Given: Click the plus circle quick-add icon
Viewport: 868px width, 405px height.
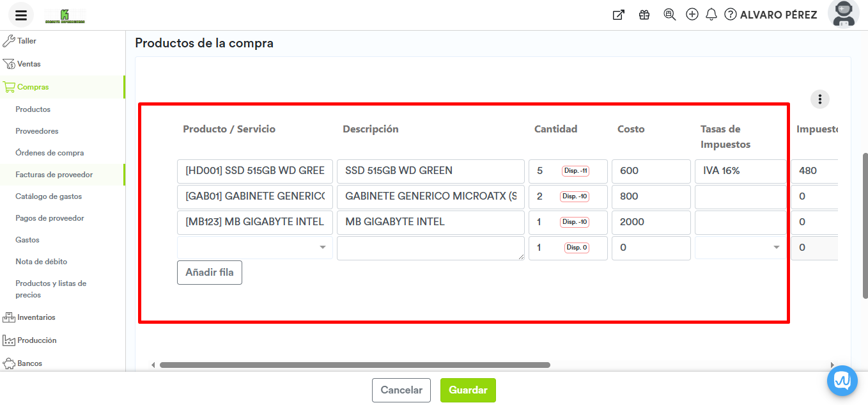Looking at the screenshot, I should click(x=692, y=15).
